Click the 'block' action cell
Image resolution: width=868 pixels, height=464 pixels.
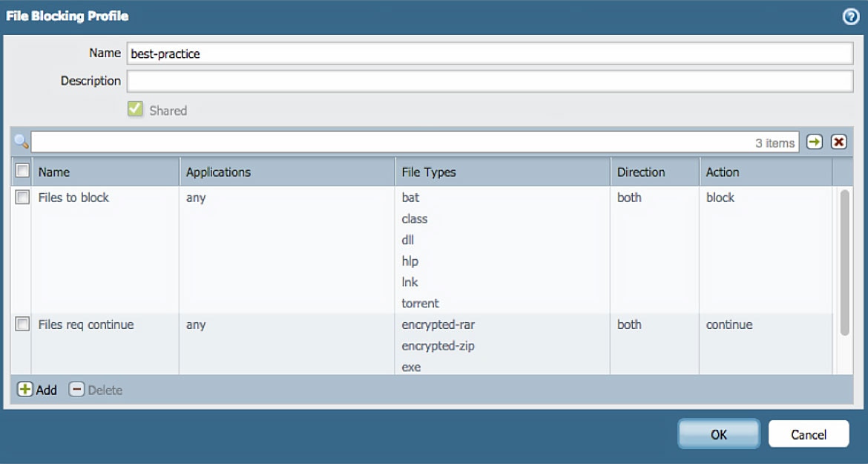point(720,197)
